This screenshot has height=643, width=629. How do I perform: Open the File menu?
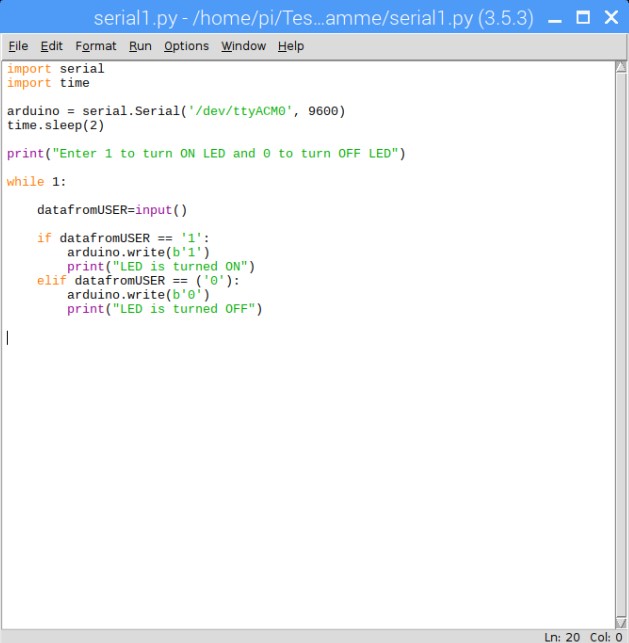tap(18, 46)
